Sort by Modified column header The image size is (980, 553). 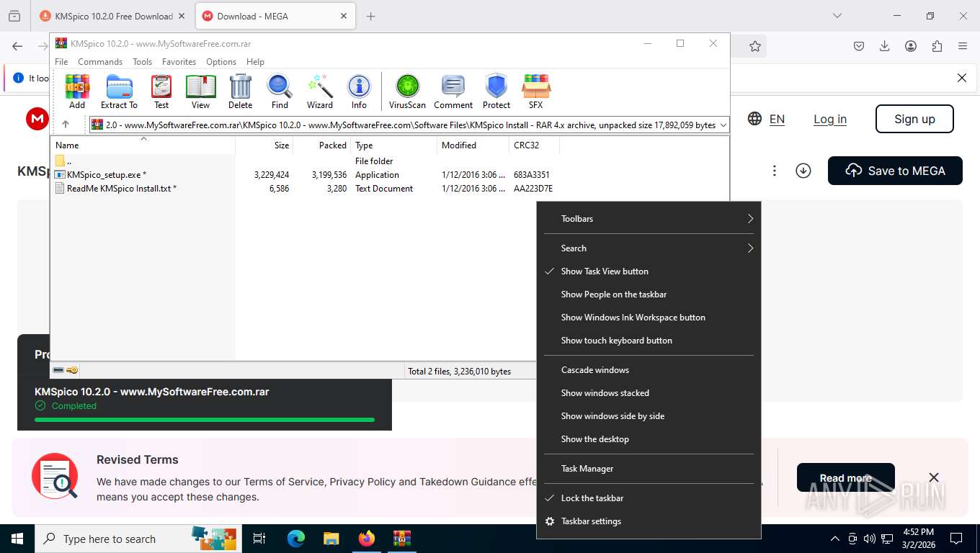click(473, 145)
